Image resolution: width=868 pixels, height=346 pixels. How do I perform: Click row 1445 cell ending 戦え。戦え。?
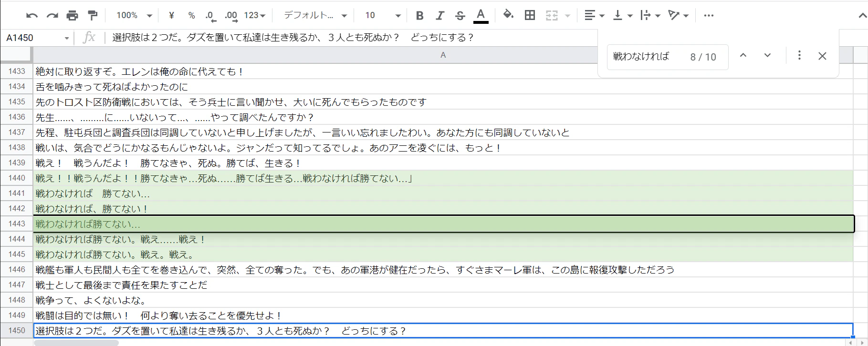443,254
